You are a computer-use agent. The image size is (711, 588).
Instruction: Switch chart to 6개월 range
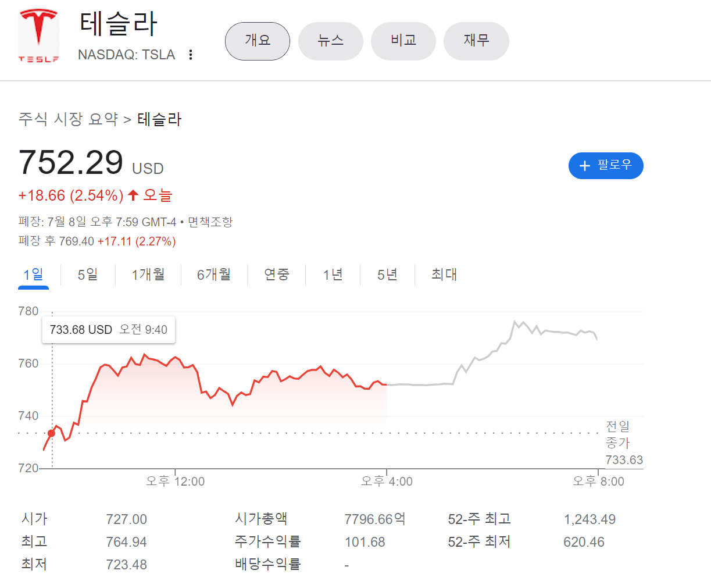214,275
